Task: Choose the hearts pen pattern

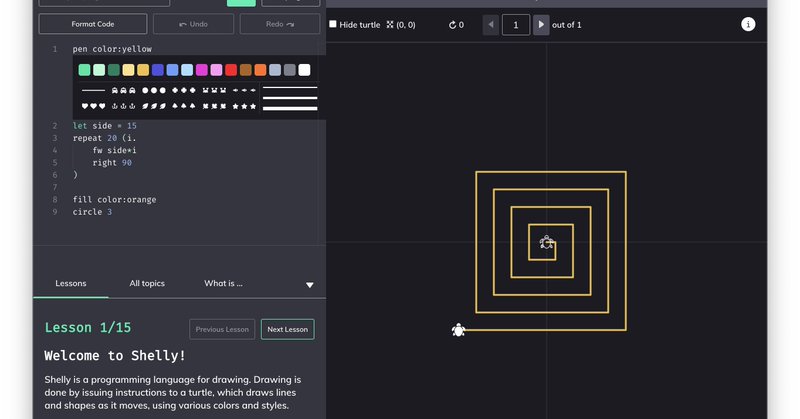Action: pos(93,106)
